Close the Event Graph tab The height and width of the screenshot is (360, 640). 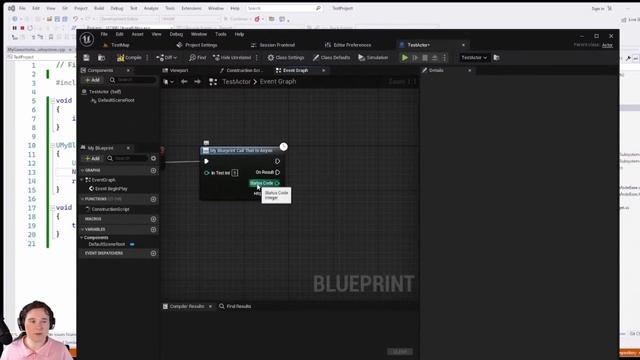pyautogui.click(x=324, y=71)
